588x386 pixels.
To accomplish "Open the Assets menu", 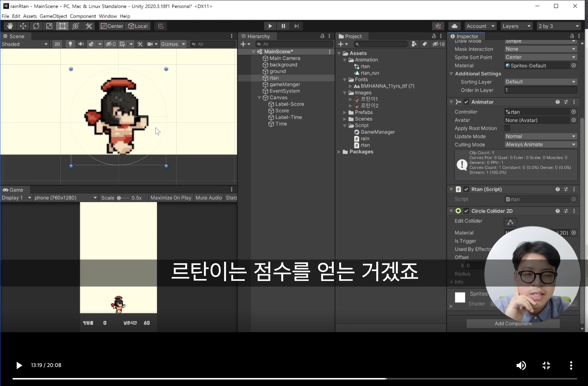I will (30, 16).
